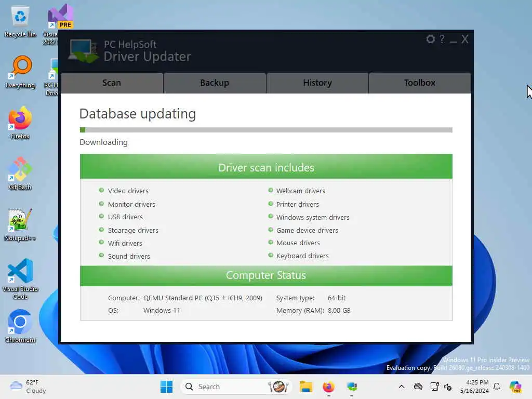Select the Everything search desktop icon

20,72
